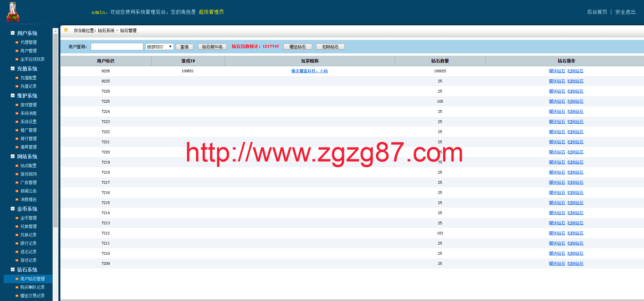644x301 pixels.
Task: Click the bullet icon next to 金币管理
Action: 17,218
